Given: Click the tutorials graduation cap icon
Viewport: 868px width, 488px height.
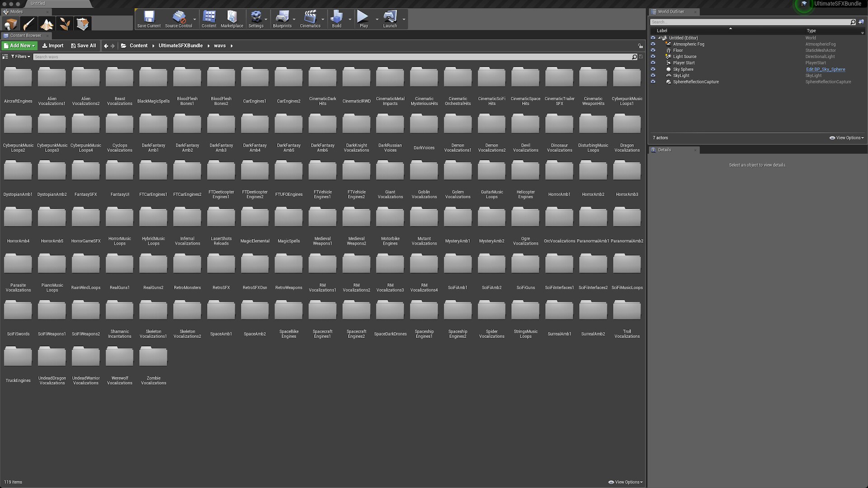Looking at the screenshot, I should coord(804,4).
